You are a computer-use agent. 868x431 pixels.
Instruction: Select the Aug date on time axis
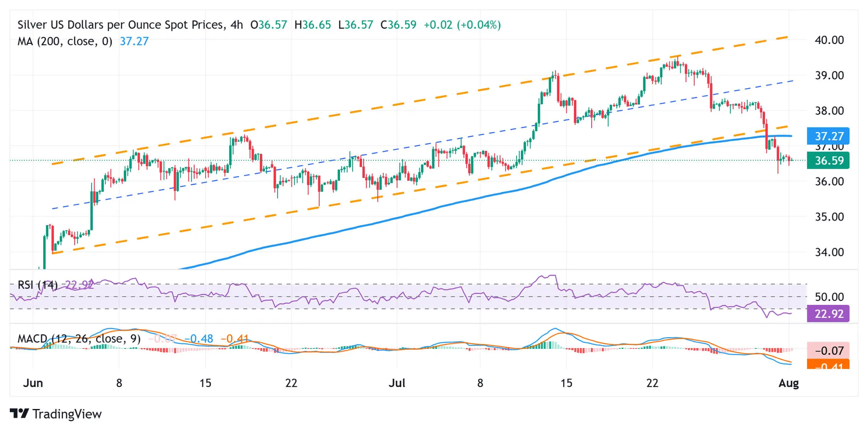click(789, 383)
